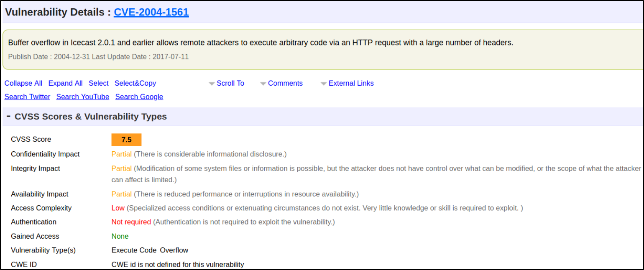Image resolution: width=644 pixels, height=270 pixels.
Task: Click the Search YouTube link
Action: pyautogui.click(x=83, y=97)
